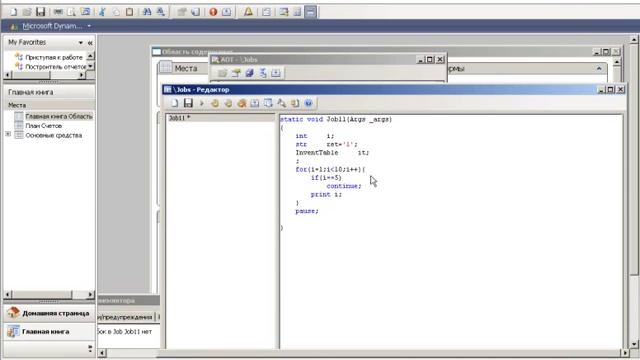Click the Главная книга pane header
The width and height of the screenshot is (640, 360).
tap(49, 92)
